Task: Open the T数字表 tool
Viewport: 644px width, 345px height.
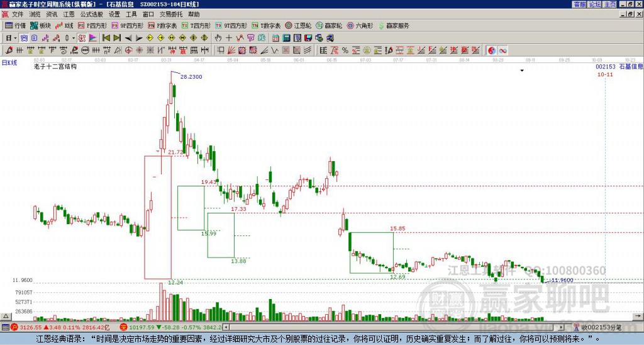Action: (x=266, y=25)
